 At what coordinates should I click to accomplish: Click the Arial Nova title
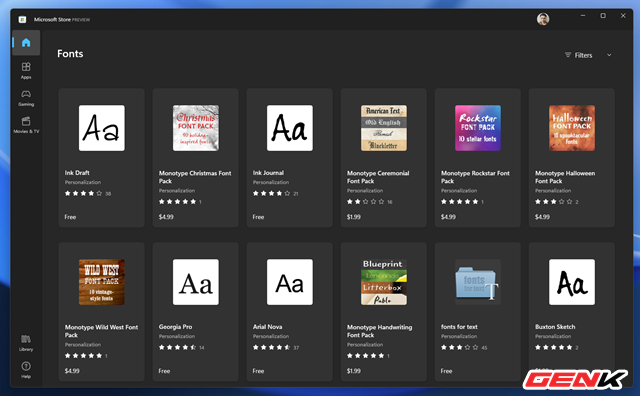pos(267,327)
